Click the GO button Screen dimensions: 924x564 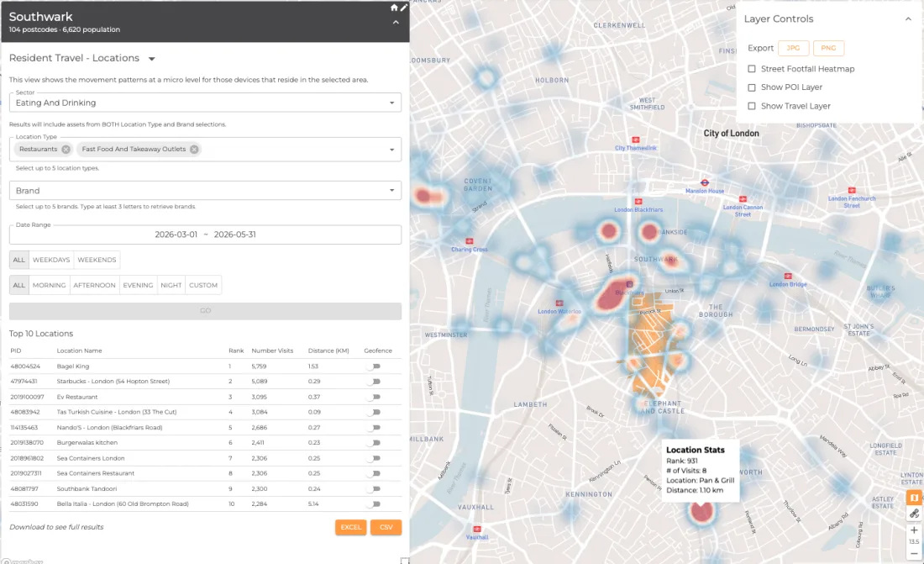(x=205, y=311)
